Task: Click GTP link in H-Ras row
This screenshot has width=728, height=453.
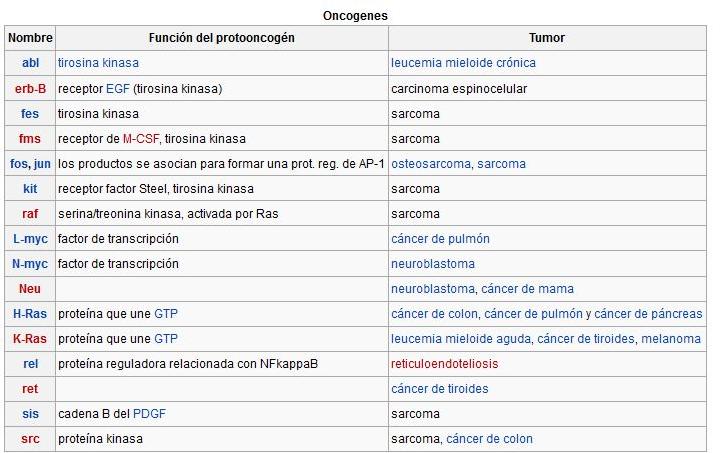Action: pyautogui.click(x=166, y=314)
